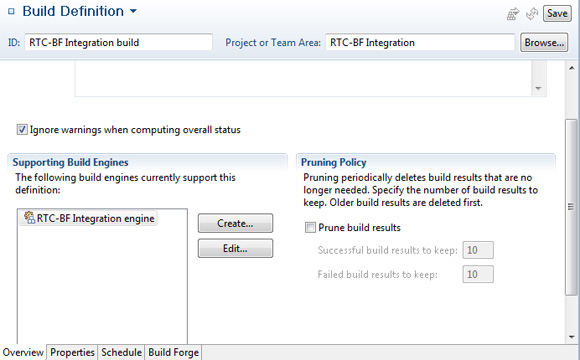Enable Prune build results checkbox
This screenshot has height=360, width=580.
[310, 227]
